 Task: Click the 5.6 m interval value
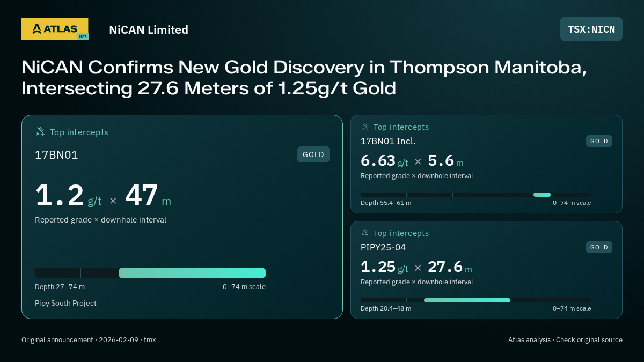point(445,161)
